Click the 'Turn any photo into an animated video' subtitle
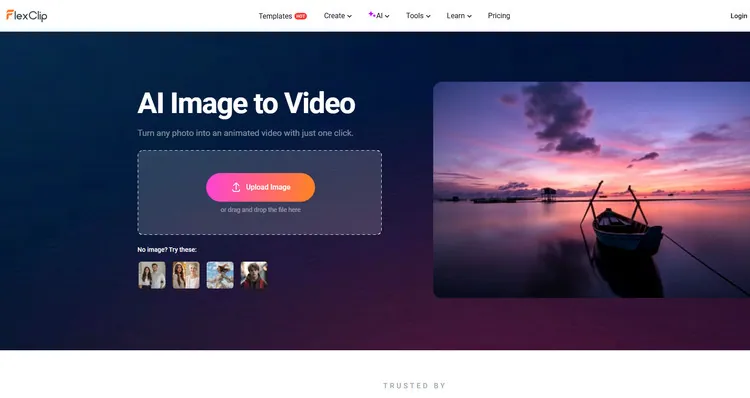 pos(245,133)
